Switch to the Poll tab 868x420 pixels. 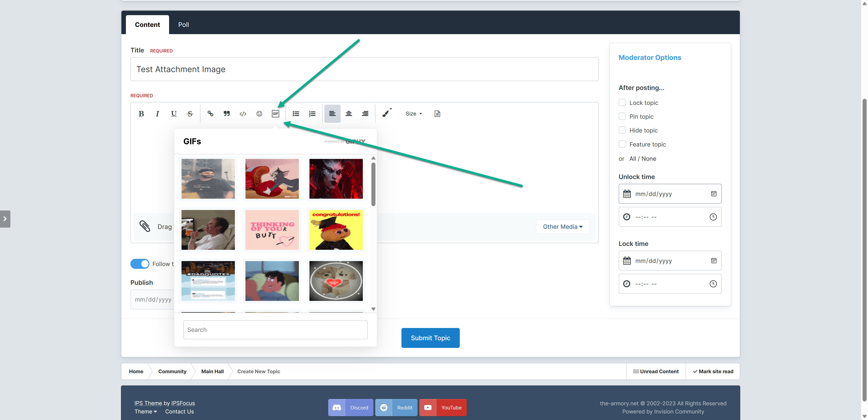click(183, 25)
